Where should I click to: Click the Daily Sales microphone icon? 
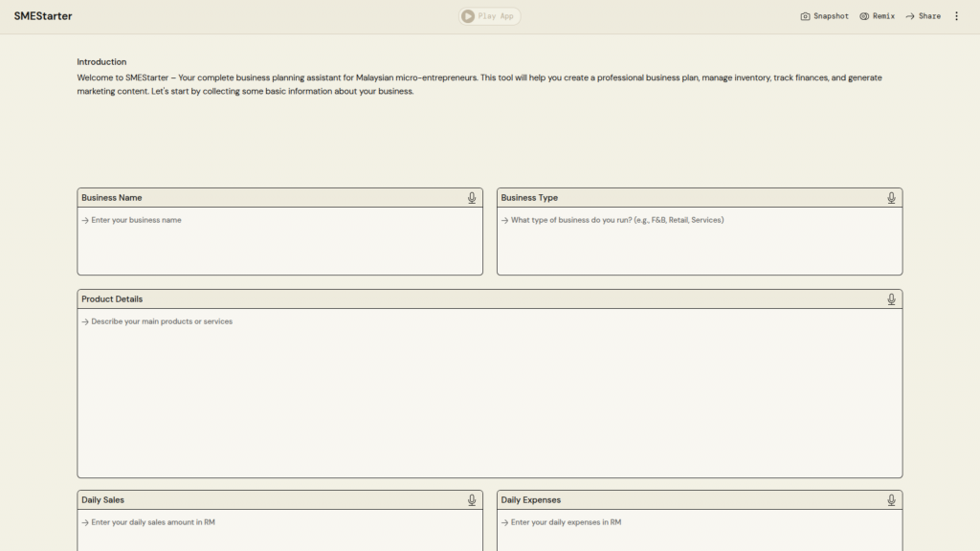472,500
